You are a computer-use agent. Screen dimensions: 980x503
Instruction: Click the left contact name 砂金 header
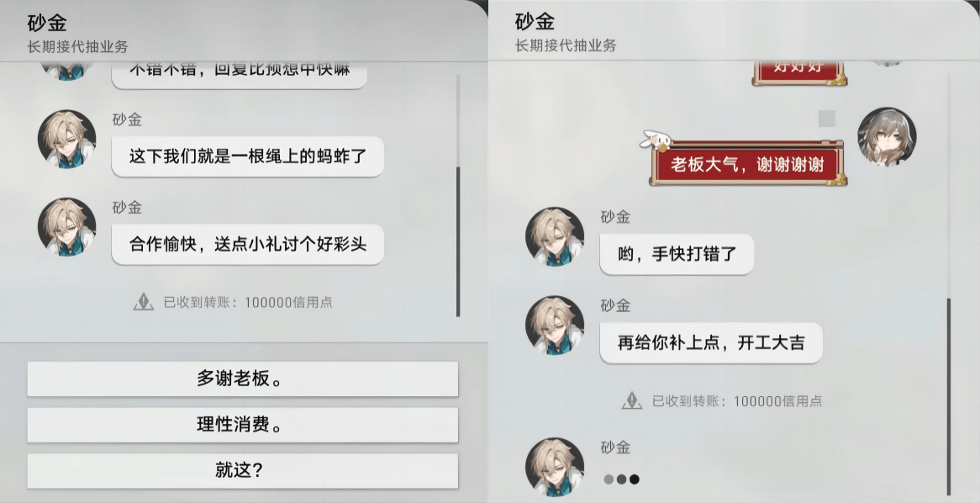point(47,24)
